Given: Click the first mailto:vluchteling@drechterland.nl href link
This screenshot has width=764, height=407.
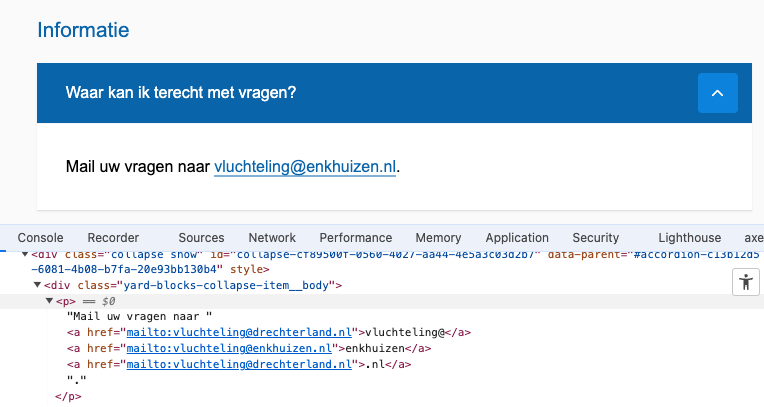Looking at the screenshot, I should (x=239, y=332).
